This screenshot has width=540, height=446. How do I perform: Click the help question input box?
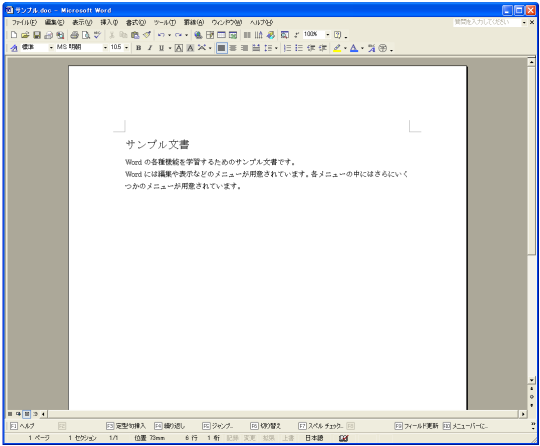point(487,22)
